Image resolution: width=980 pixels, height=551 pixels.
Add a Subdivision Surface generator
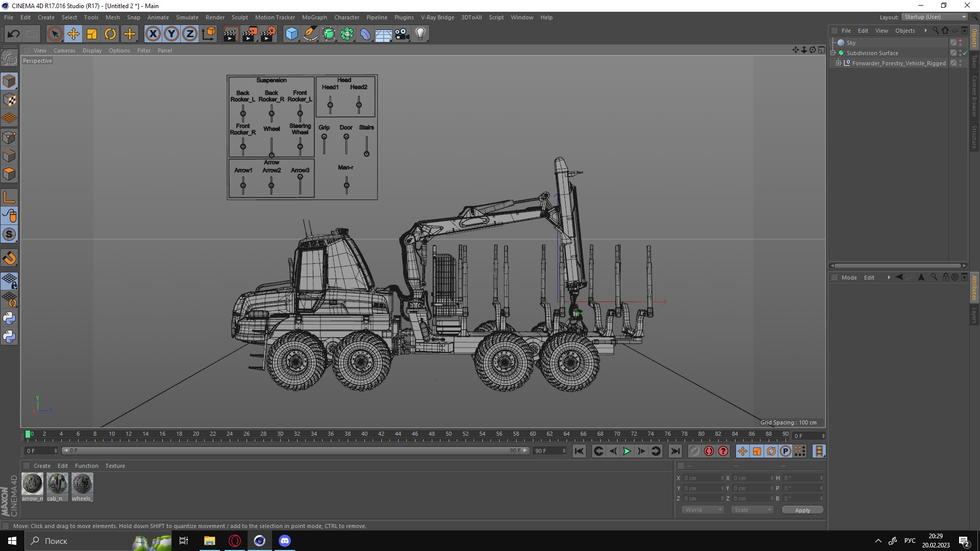329,34
